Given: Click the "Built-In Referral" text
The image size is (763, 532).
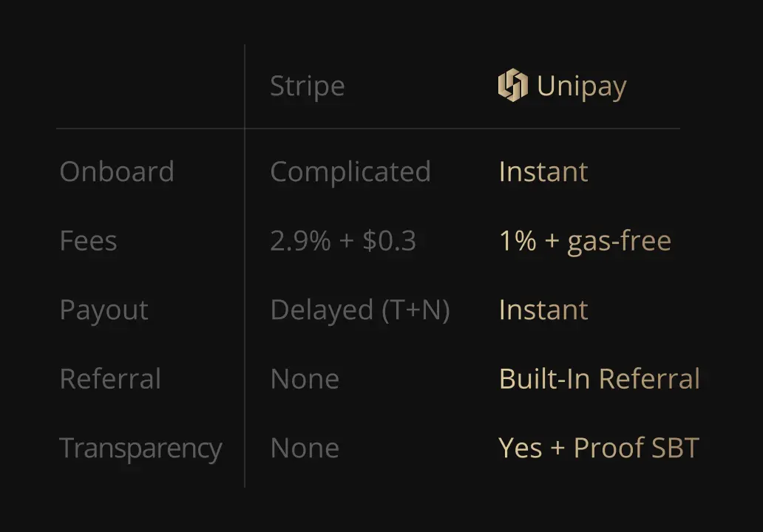Looking at the screenshot, I should pos(599,379).
